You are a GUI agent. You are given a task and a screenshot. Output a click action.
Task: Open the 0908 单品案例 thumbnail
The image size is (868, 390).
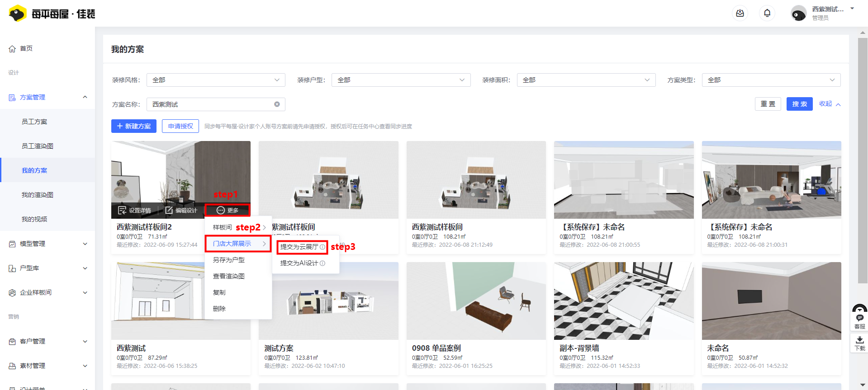pos(476,301)
